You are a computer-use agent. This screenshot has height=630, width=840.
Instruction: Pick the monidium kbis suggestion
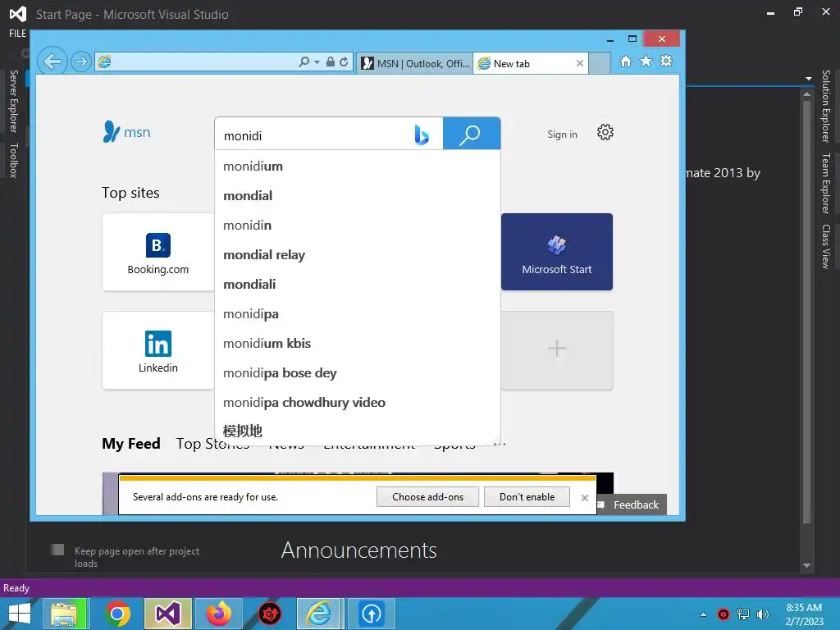click(358, 344)
